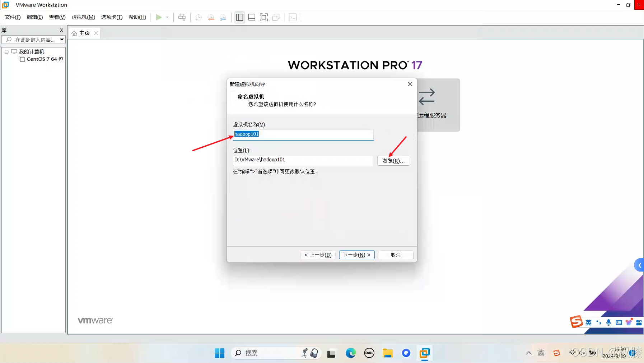Viewport: 644px width, 363px height.
Task: Click the Sogou soft keyboard icon
Action: coord(619,323)
